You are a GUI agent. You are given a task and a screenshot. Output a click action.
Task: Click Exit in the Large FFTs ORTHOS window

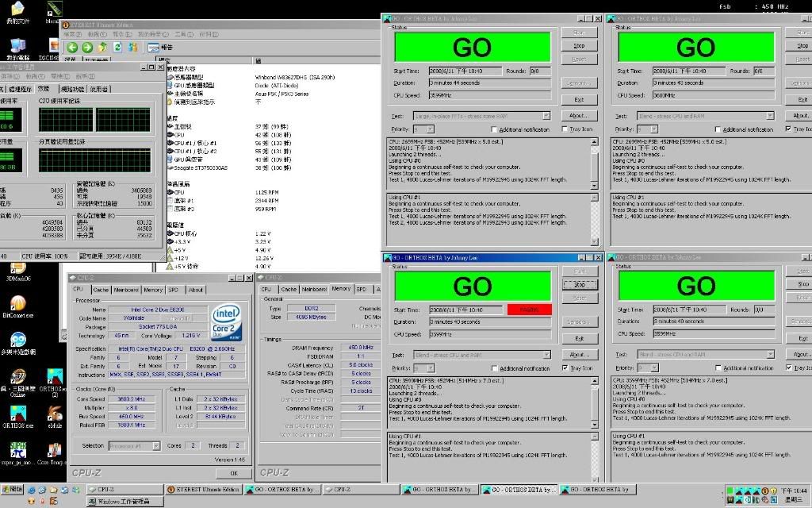coord(579,99)
